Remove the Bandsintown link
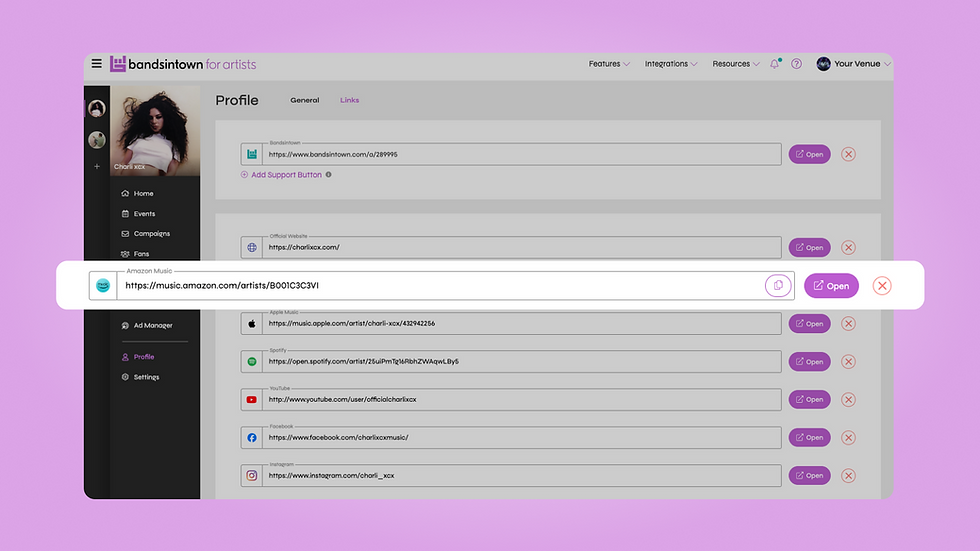 coord(848,154)
